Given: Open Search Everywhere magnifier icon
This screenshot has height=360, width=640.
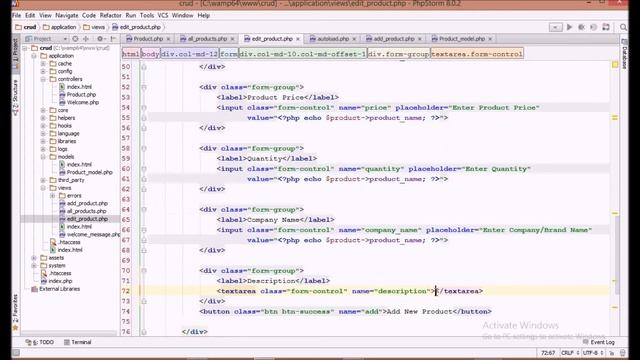Looking at the screenshot, I should point(623,27).
